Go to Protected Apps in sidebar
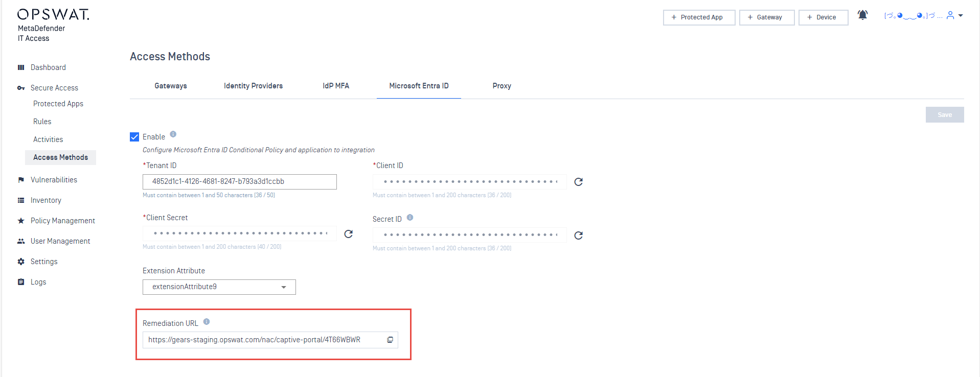The width and height of the screenshot is (980, 377). (58, 104)
